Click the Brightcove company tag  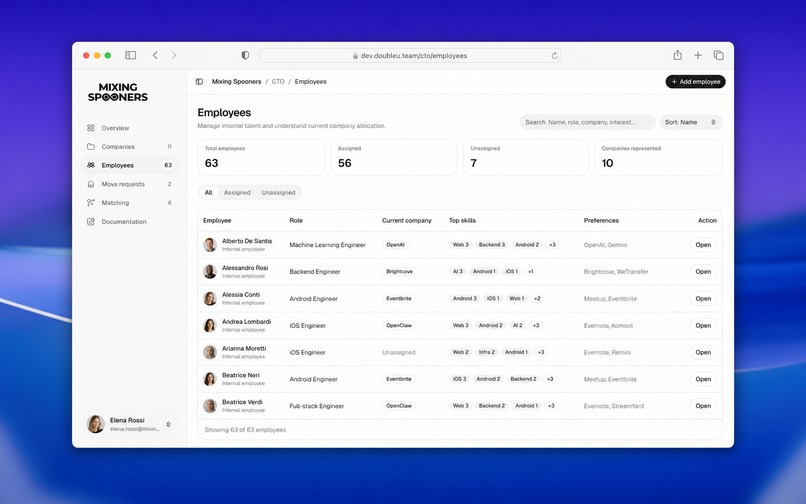pyautogui.click(x=399, y=272)
